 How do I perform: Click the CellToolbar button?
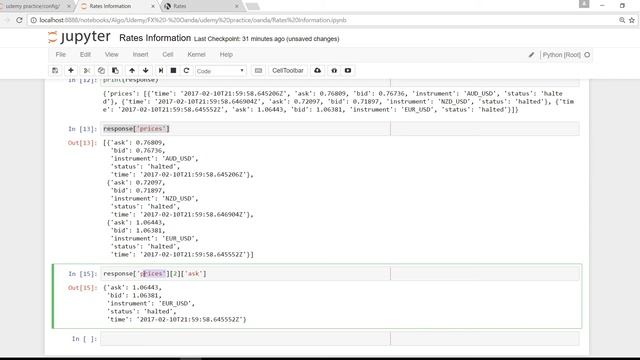click(288, 71)
